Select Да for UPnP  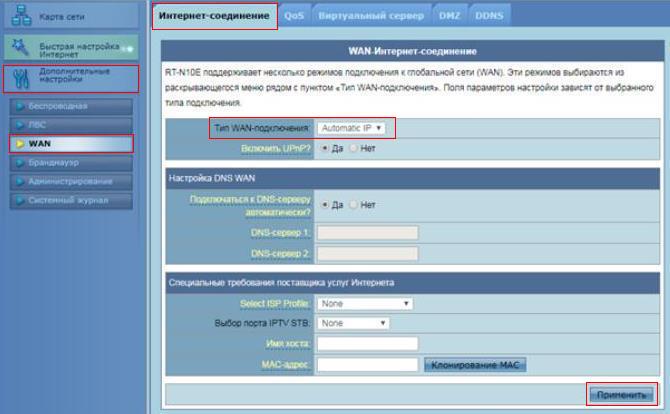coord(325,148)
